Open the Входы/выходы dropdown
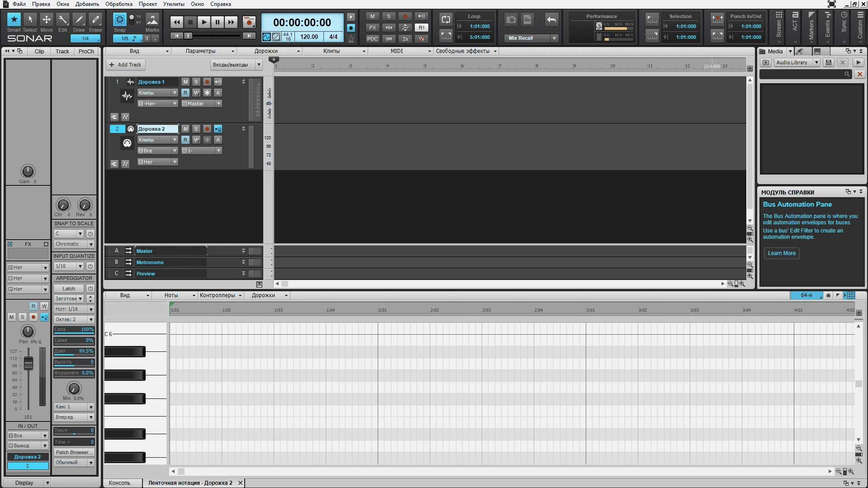Image resolution: width=868 pixels, height=488 pixels. coord(236,65)
